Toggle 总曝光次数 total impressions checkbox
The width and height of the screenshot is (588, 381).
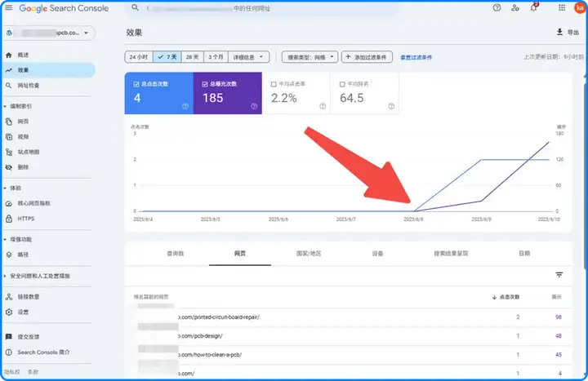coord(205,84)
